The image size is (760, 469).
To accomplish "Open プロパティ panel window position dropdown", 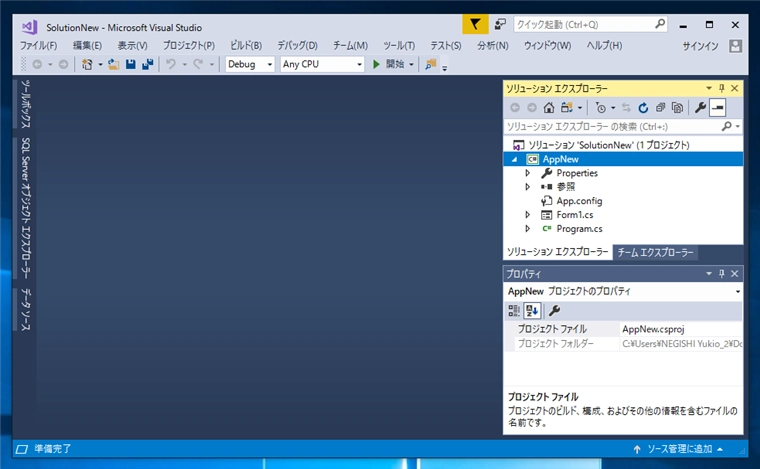I will (709, 274).
